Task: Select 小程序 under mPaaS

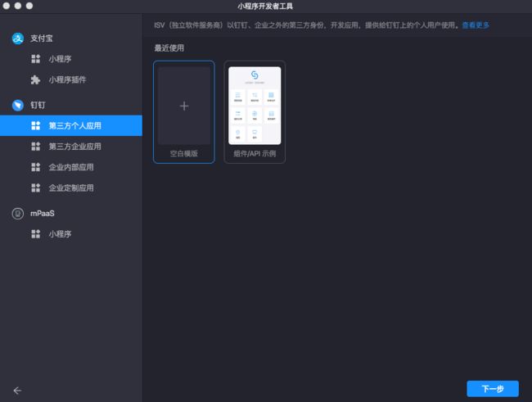Action: coord(71,234)
